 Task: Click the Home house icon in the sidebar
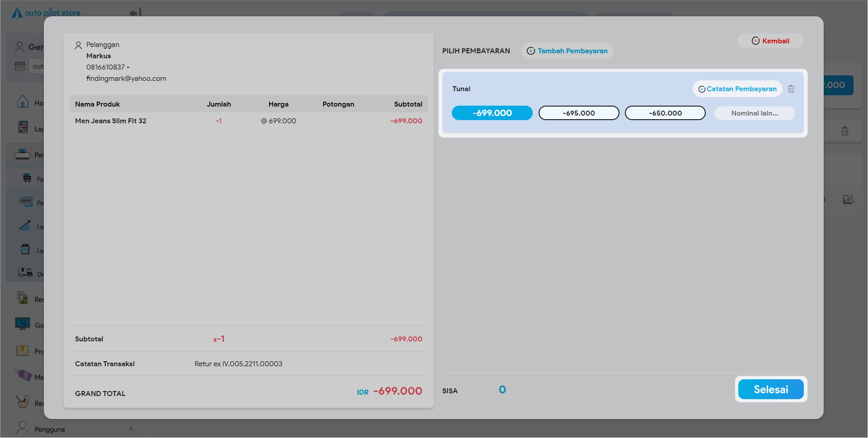pos(23,102)
